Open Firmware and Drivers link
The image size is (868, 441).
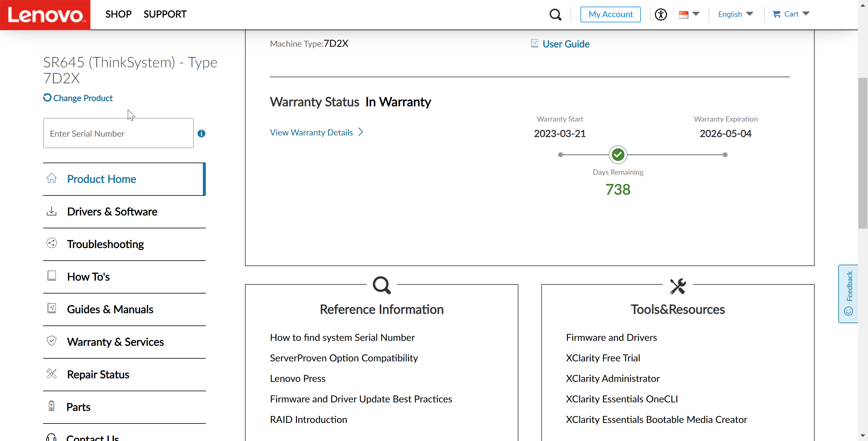click(611, 338)
